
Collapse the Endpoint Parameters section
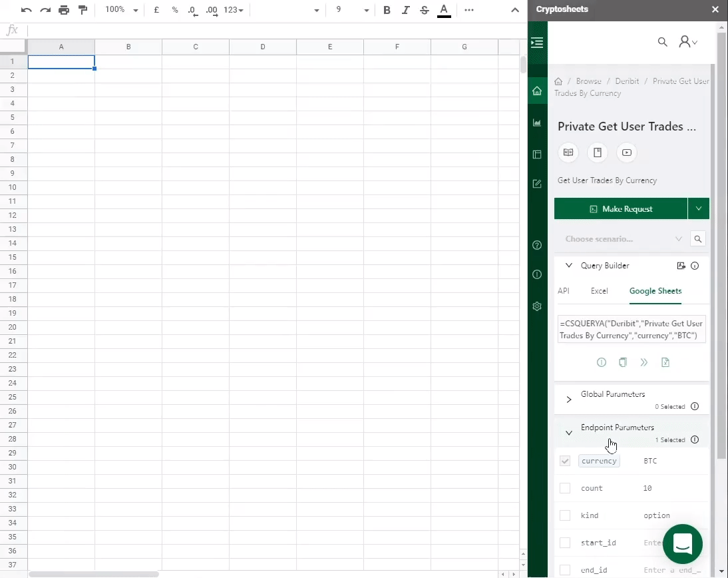(569, 433)
